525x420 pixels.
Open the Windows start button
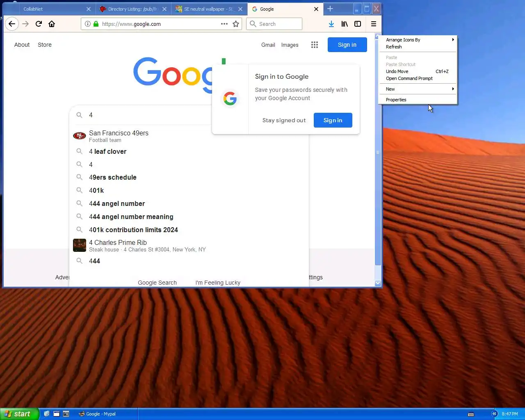(x=19, y=414)
